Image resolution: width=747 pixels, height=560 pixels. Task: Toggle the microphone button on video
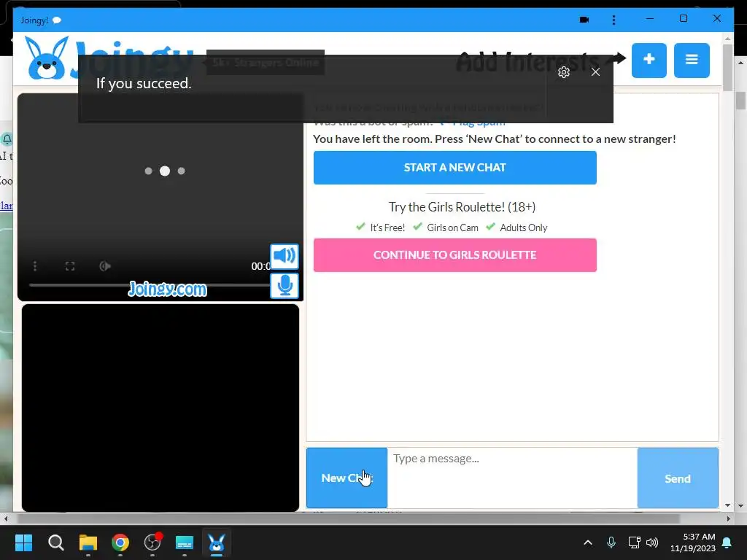point(285,286)
